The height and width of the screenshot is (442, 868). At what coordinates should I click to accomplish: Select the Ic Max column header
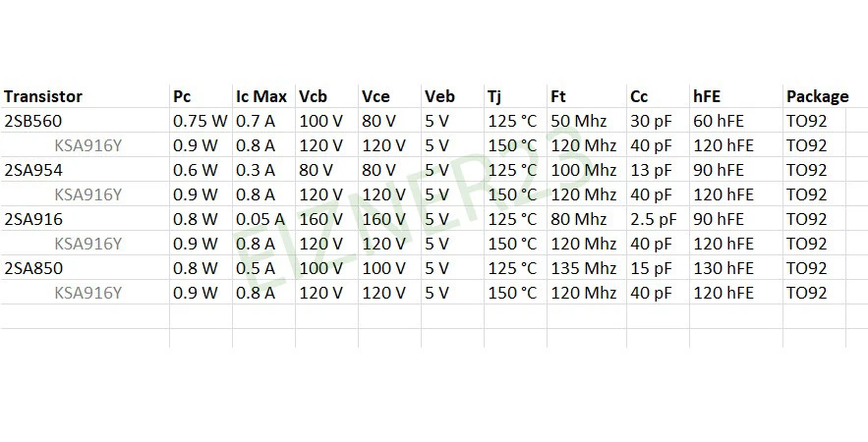coord(260,96)
